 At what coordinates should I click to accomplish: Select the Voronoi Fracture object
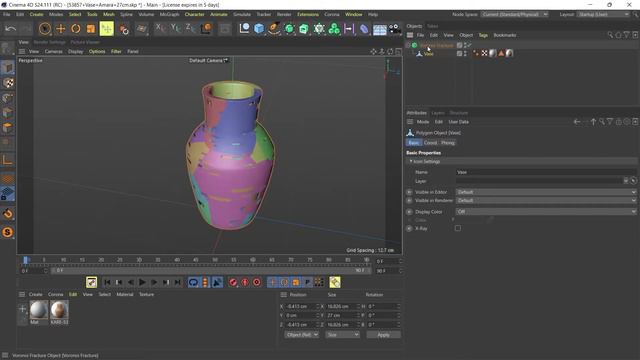pyautogui.click(x=437, y=45)
